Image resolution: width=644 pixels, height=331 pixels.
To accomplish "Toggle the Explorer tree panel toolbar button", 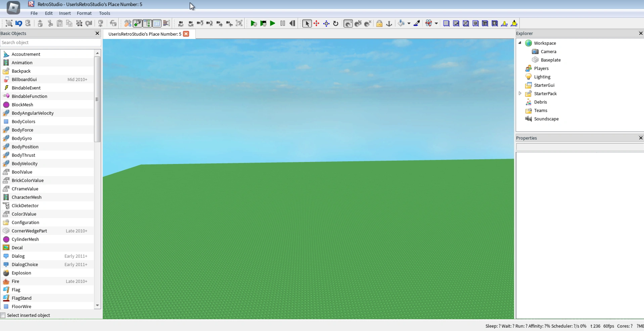I will click(x=147, y=23).
